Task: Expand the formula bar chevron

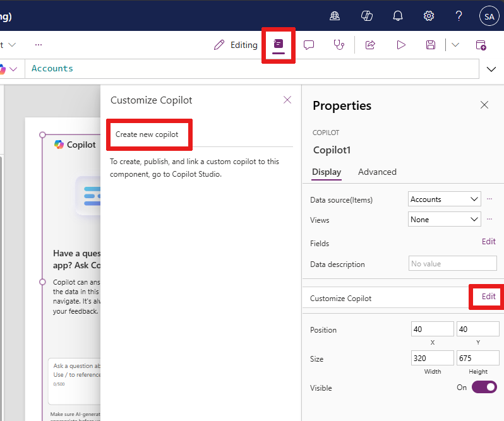Action: click(x=491, y=69)
